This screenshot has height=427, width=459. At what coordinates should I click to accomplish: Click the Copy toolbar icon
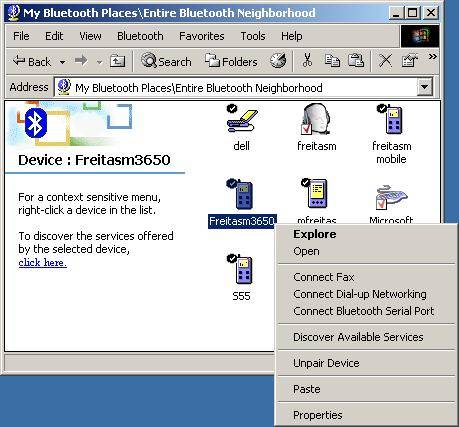click(x=332, y=61)
